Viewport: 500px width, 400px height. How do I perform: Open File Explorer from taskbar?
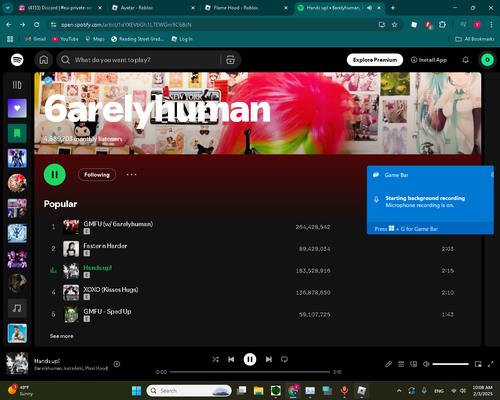point(258,391)
